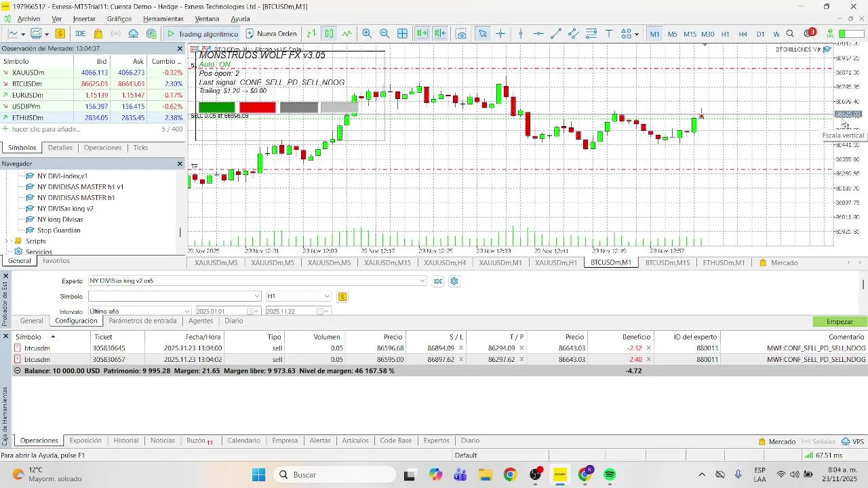
Task: Toggle chart auto scroll to the end
Action: 422,33
